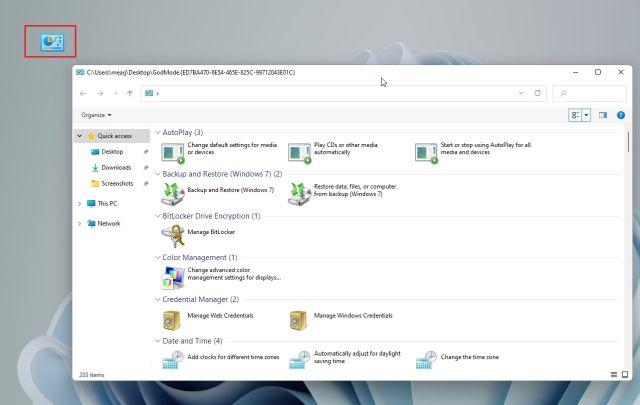Click the Screenshots pin icon in navigation pane
The height and width of the screenshot is (405, 640).
tap(146, 183)
